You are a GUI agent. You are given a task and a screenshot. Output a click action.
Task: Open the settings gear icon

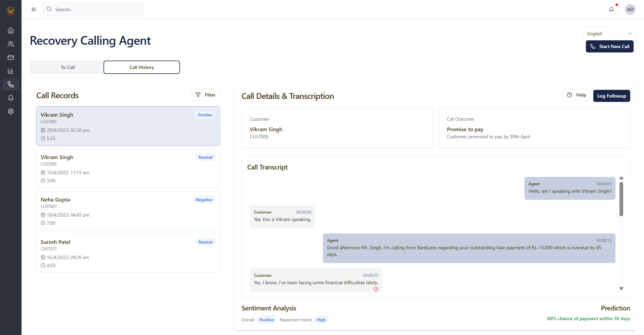click(11, 111)
